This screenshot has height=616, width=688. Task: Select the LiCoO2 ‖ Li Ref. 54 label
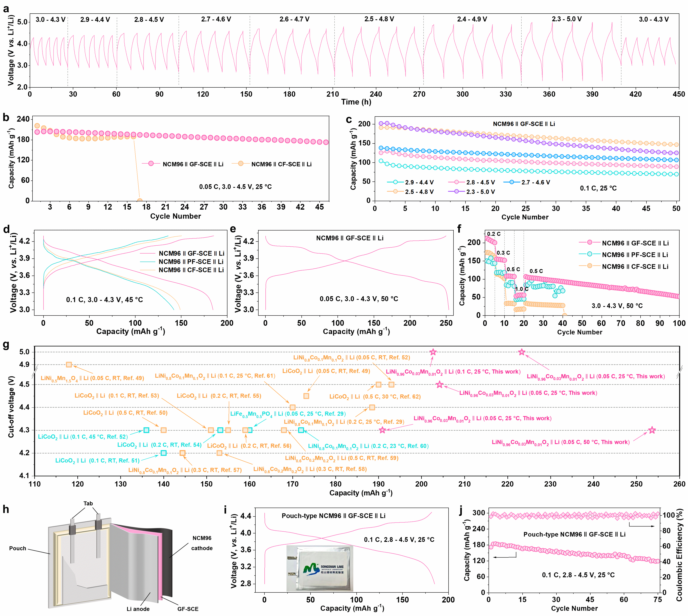(x=159, y=445)
